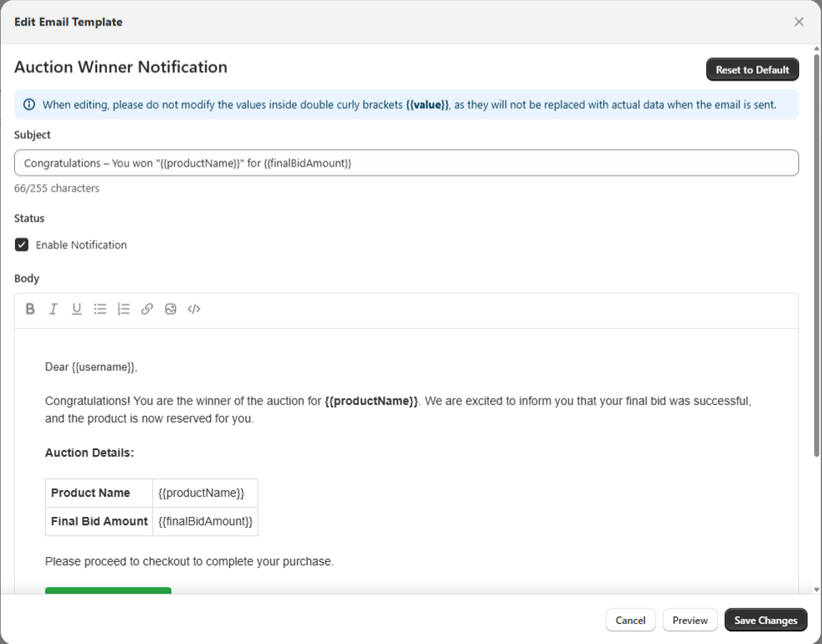Close the Edit Email Template dialog
Screen dimensions: 822x644
(x=799, y=22)
